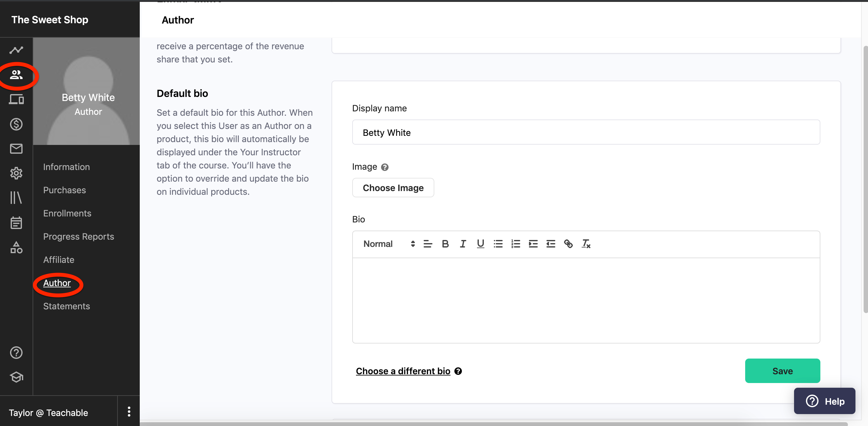The image size is (868, 426).
Task: Open the calendar notes icon in sidebar
Action: click(16, 223)
